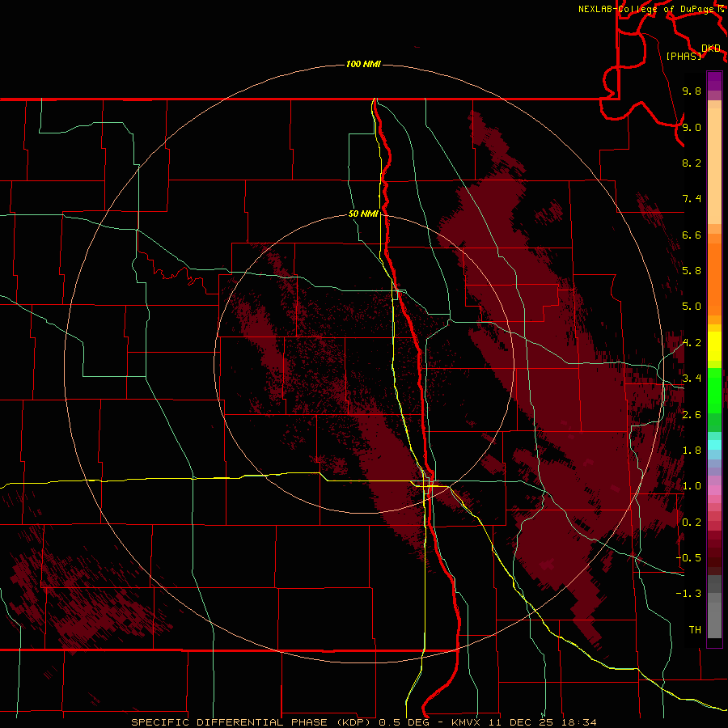Click the -1.3 value on the color scale
This screenshot has height=728, width=728.
pyautogui.click(x=689, y=594)
